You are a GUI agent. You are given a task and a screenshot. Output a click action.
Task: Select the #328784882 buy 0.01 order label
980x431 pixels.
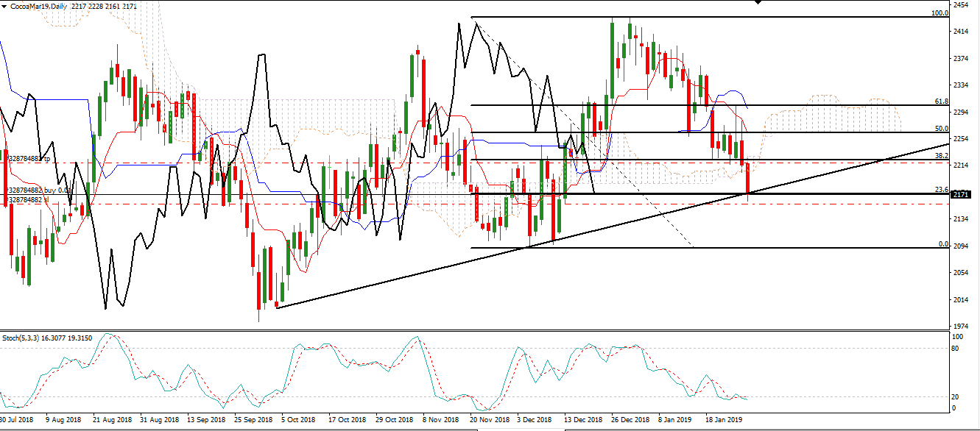click(x=36, y=190)
